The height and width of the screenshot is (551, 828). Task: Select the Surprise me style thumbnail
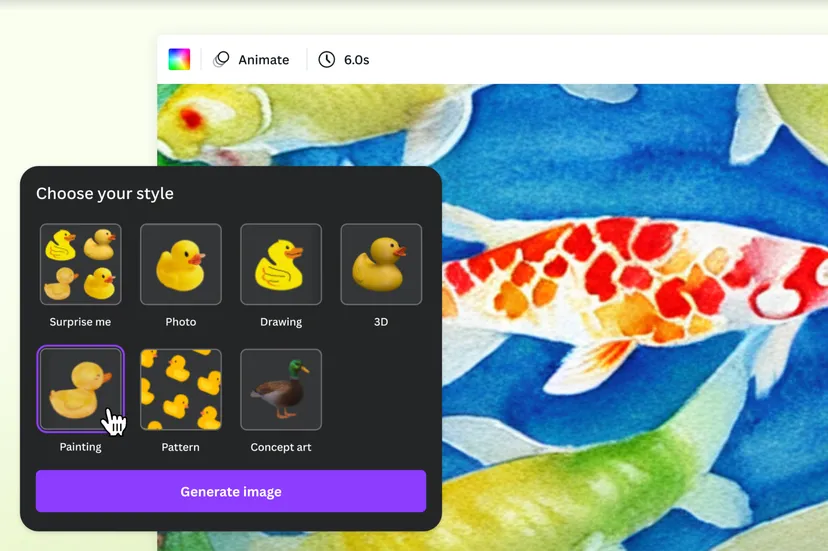coord(80,264)
